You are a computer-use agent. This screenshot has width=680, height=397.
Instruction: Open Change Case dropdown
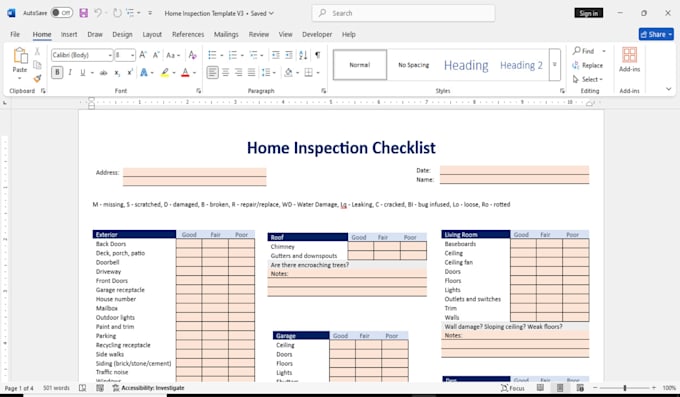(x=173, y=55)
